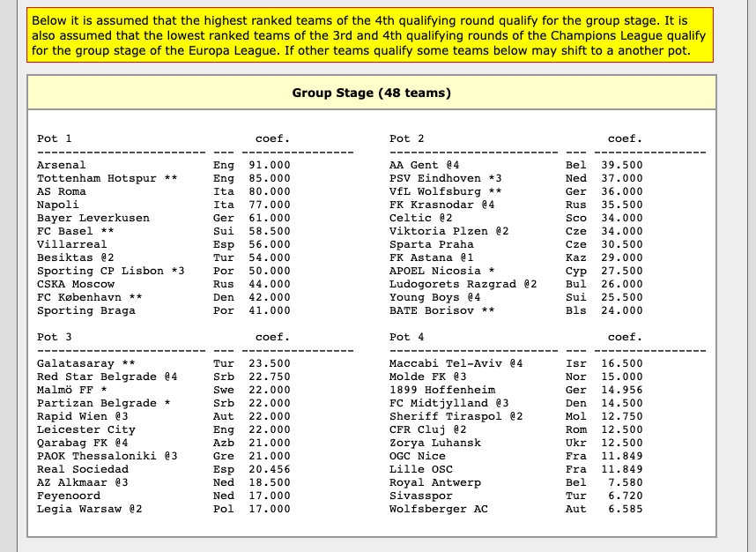Viewport: 756px width, 552px height.
Task: Select Bayer Leverkusen in Pot 1
Action: click(93, 218)
